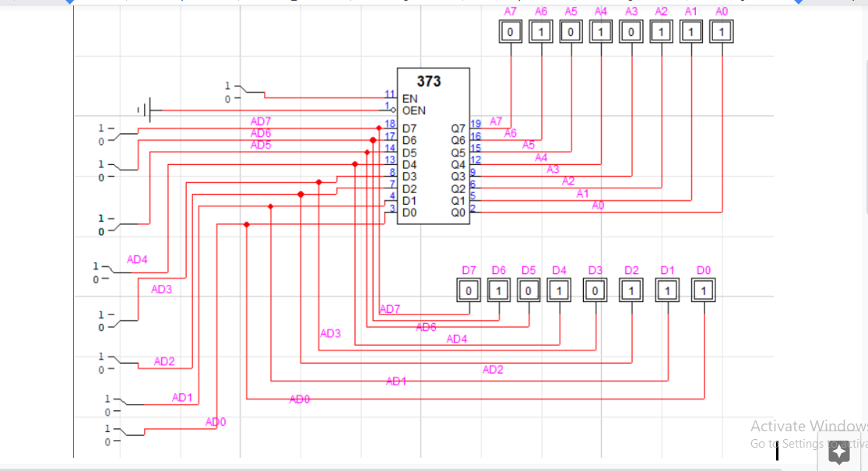Click the A7 output indicator probe

click(x=511, y=31)
